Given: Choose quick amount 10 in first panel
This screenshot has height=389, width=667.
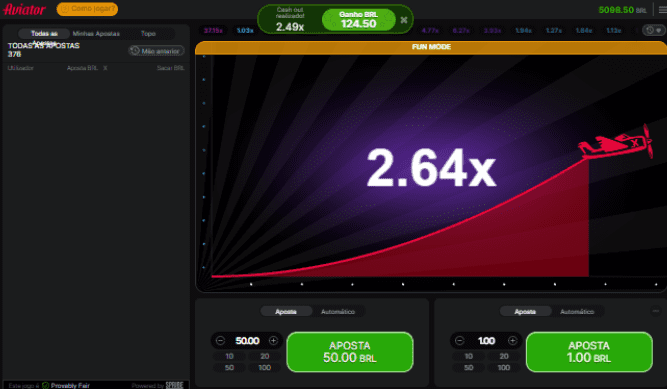Looking at the screenshot, I should (229, 356).
